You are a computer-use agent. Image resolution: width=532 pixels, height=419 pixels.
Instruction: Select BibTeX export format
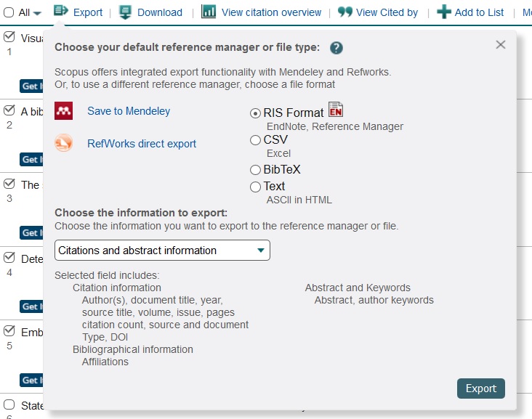click(255, 170)
